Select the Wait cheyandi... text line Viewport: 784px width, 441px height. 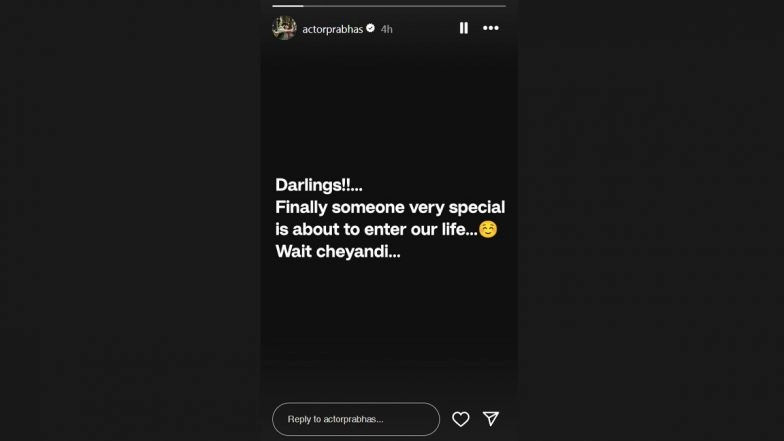point(338,251)
